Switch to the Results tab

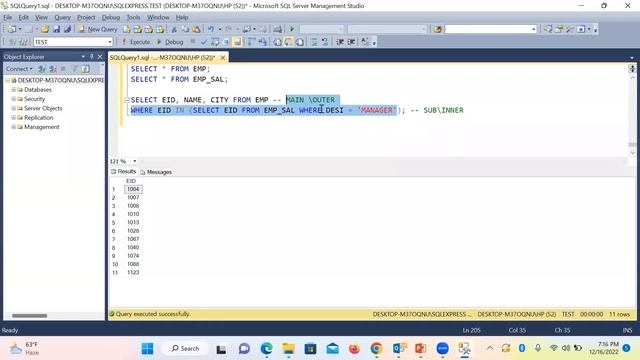click(123, 171)
